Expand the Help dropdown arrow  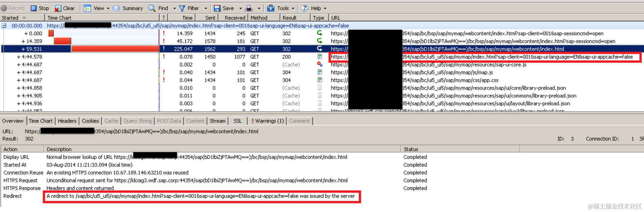pos(325,8)
